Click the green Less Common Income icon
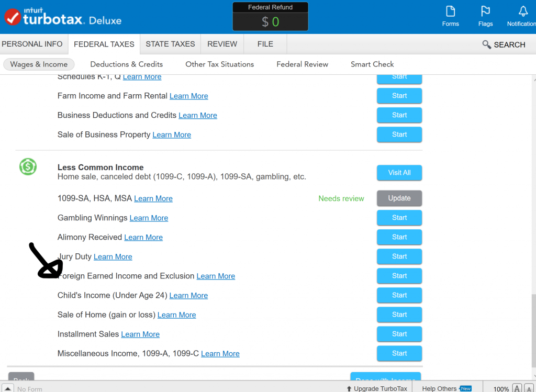Screen dimensions: 536x392 28,167
